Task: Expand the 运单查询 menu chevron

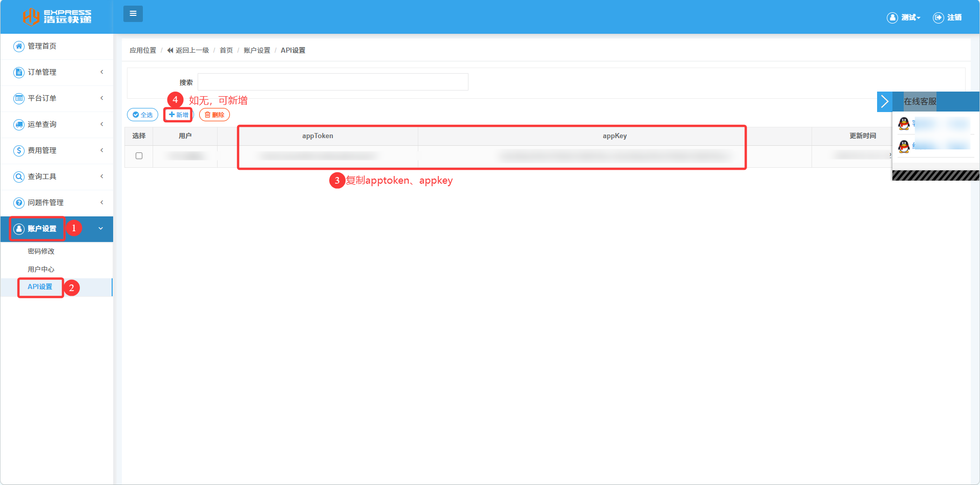Action: pos(102,124)
